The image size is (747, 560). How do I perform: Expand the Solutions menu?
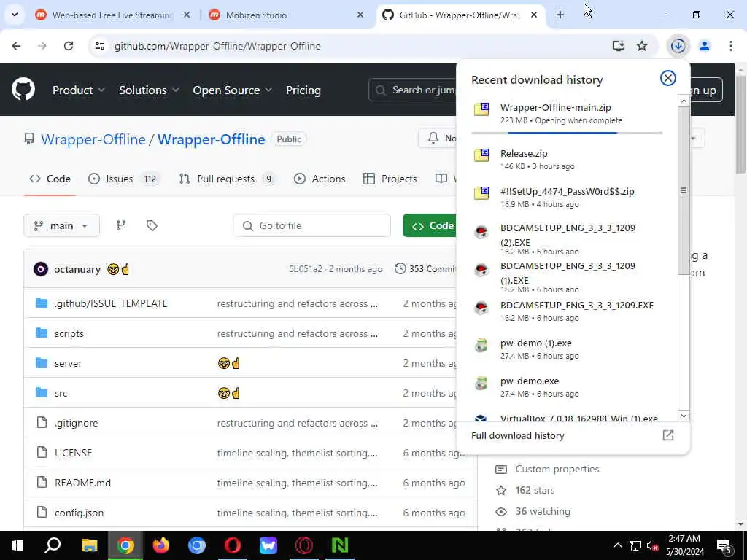tap(149, 90)
